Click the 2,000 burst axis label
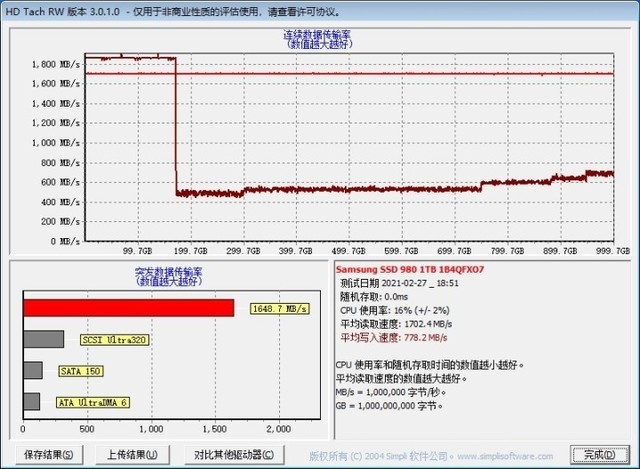Screen dimensions: 640x469 pyautogui.click(x=278, y=429)
